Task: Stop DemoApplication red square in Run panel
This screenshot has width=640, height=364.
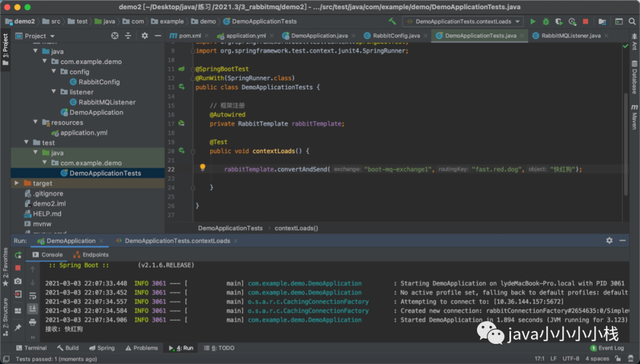Action: [18, 268]
